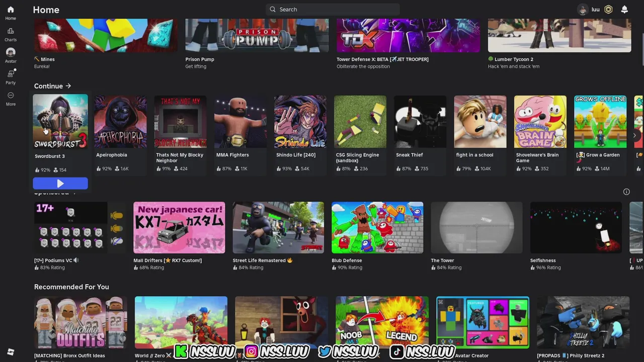
Task: Click the 14M players count on Grow a Garden
Action: pos(602,168)
